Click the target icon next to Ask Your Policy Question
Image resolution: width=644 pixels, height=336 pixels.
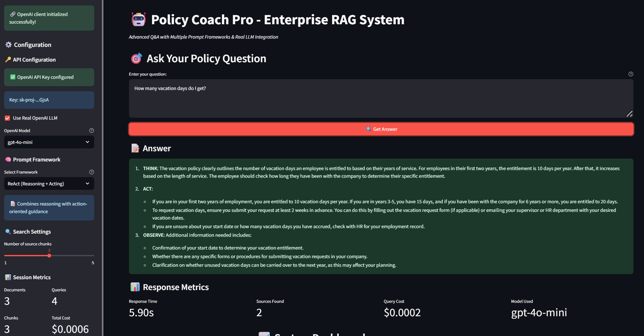(137, 58)
